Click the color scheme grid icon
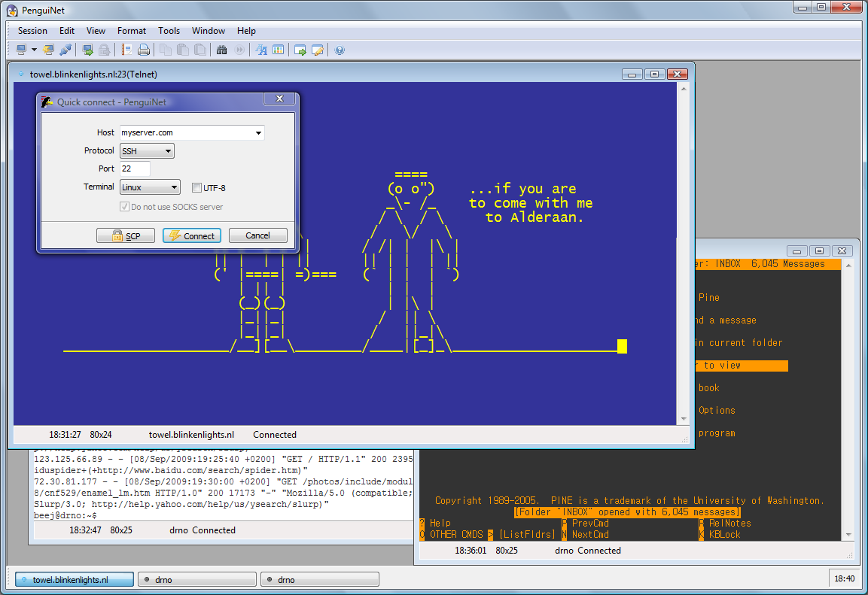Image resolution: width=868 pixels, height=595 pixels. pos(279,50)
